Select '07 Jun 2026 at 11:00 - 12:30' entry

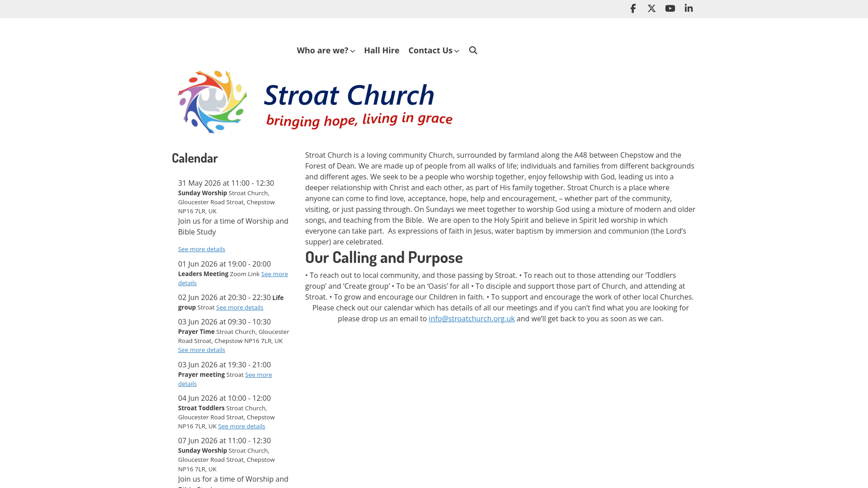[224, 441]
